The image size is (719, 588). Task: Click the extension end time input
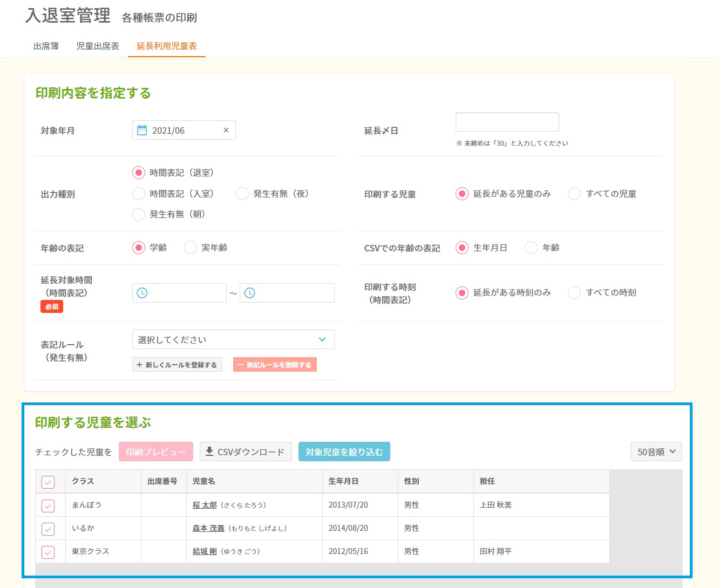coord(287,293)
